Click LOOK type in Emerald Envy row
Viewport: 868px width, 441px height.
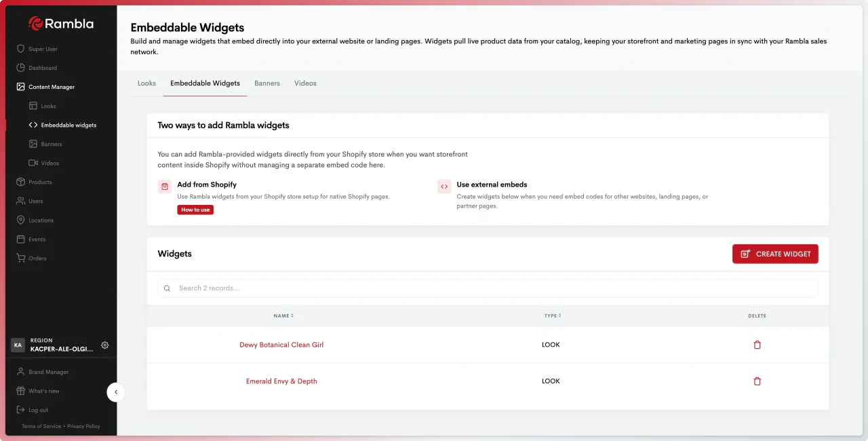[551, 381]
